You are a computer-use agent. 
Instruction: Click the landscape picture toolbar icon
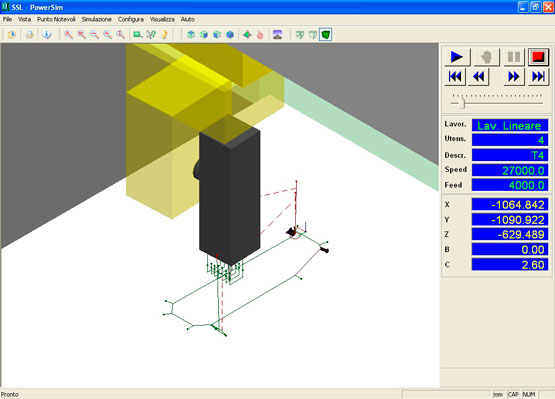(278, 34)
